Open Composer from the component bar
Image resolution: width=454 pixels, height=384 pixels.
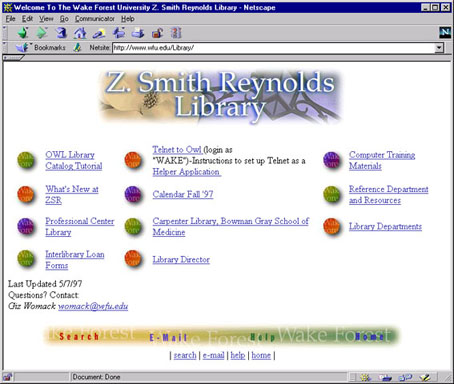[425, 377]
